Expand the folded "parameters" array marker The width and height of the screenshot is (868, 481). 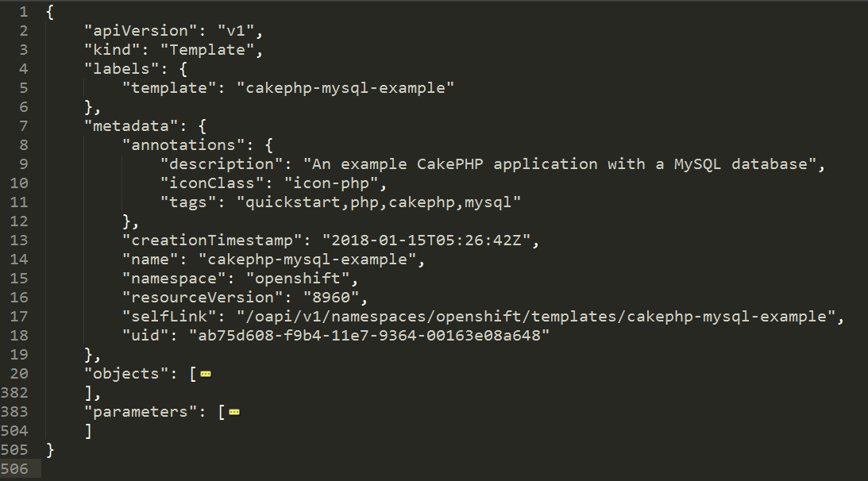click(234, 412)
